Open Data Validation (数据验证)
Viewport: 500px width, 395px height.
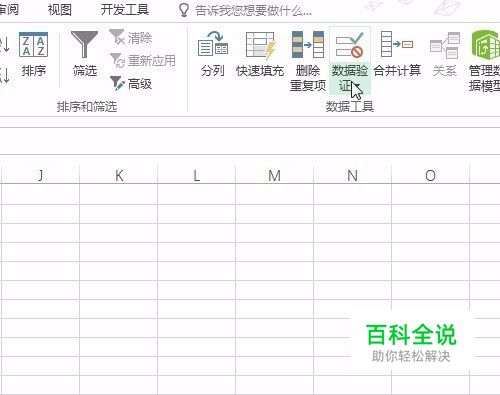350,61
